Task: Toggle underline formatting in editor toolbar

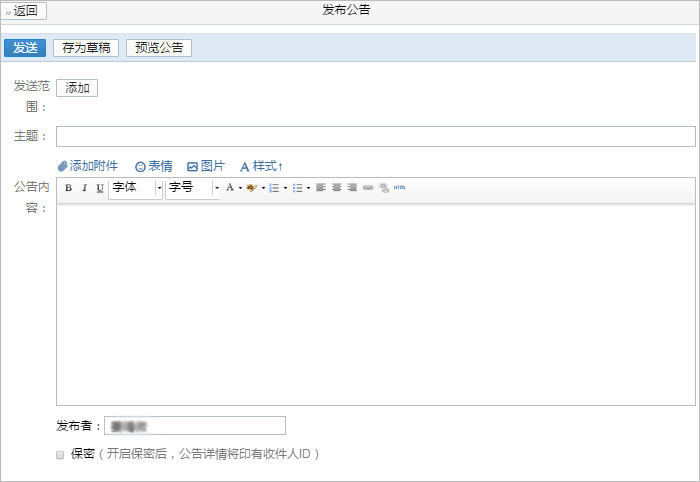Action: coord(100,188)
